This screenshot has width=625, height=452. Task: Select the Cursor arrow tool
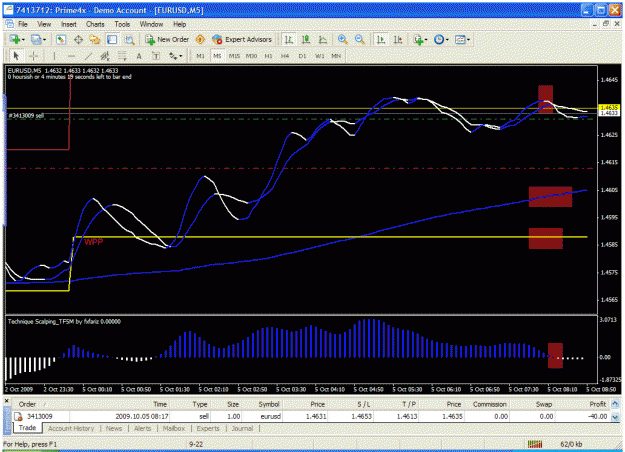16,56
